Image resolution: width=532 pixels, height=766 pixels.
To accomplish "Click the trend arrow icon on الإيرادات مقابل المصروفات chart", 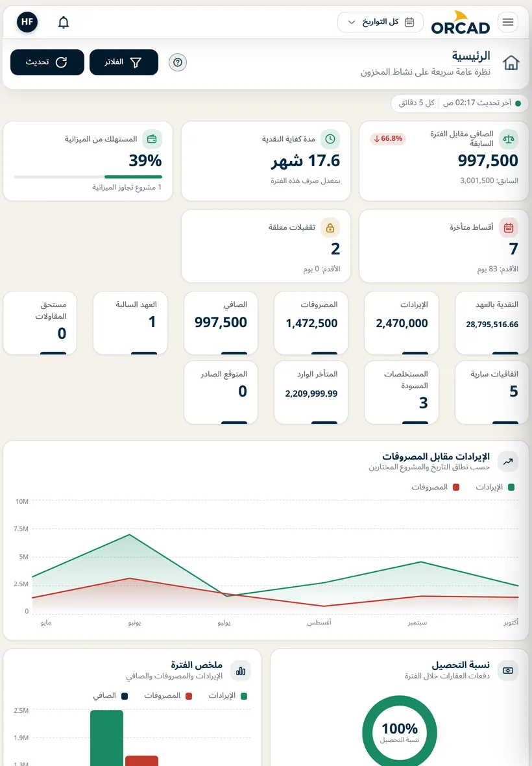I will (x=508, y=461).
